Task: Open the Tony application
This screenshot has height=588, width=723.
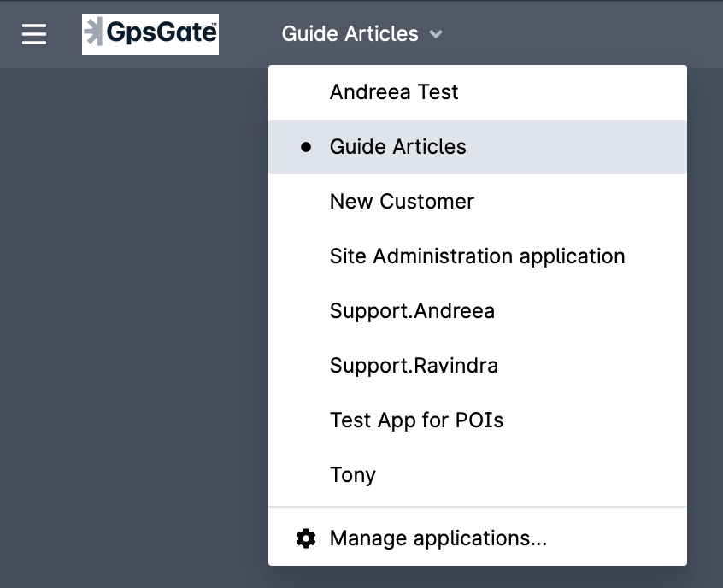Action: point(352,474)
